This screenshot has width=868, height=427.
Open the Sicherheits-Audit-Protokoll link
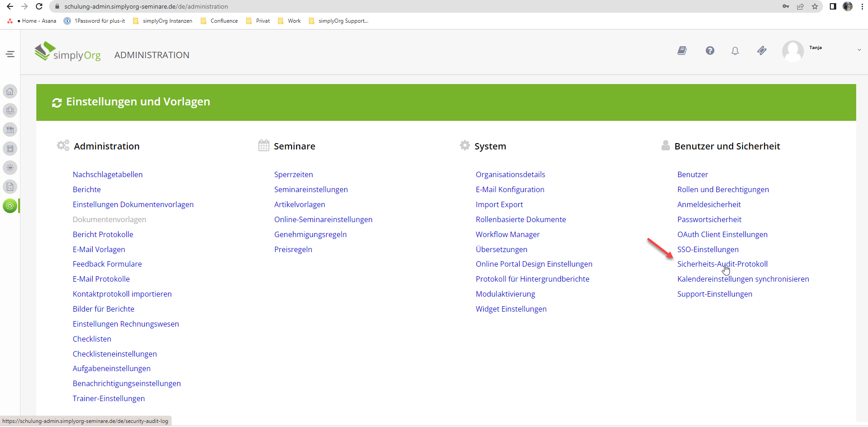722,264
